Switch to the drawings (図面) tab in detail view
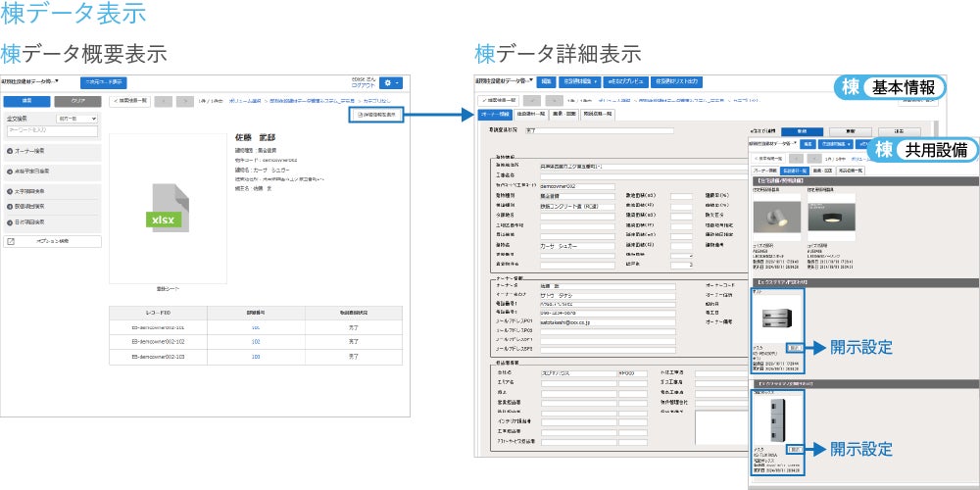 [x=564, y=115]
